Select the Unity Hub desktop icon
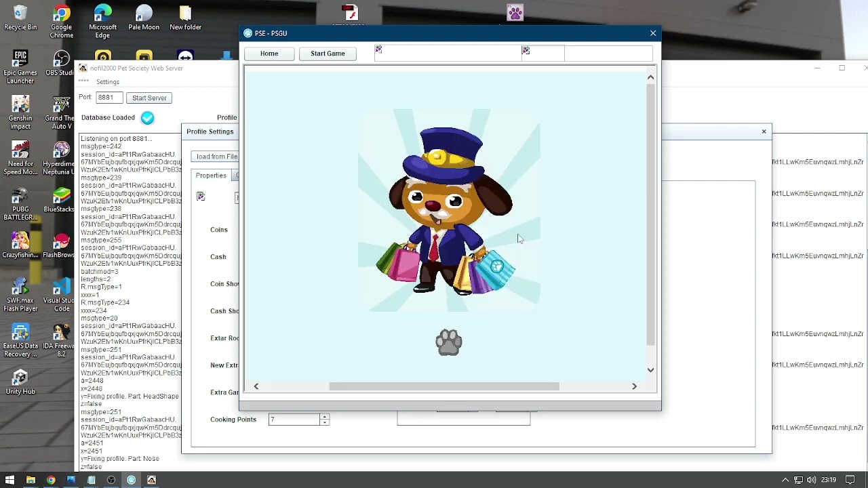The height and width of the screenshot is (488, 868). tap(20, 382)
